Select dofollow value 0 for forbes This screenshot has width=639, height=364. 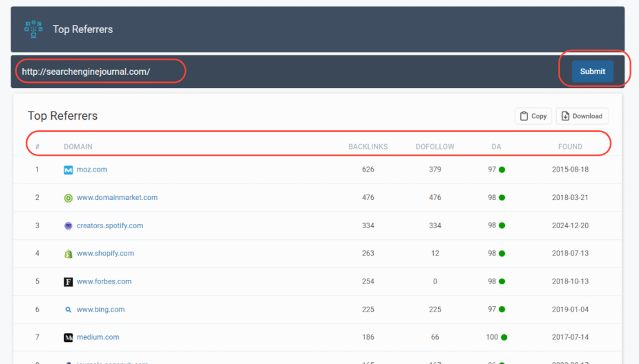(435, 281)
